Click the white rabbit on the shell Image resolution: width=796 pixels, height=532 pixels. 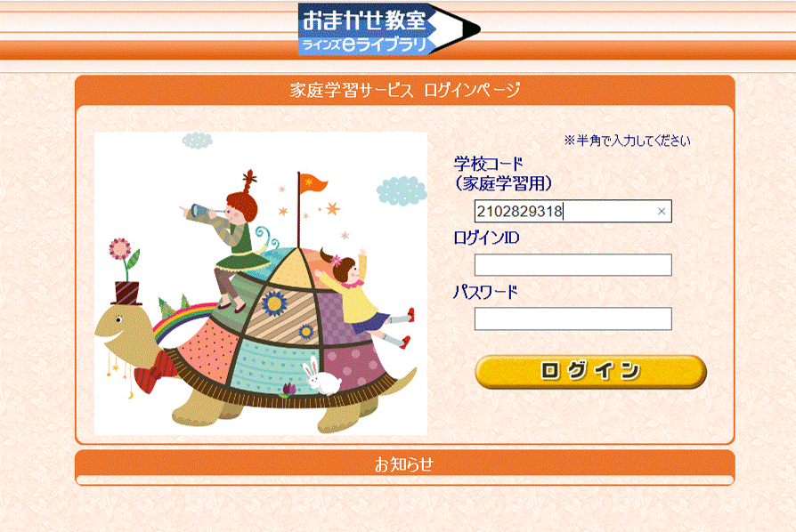[x=321, y=376]
